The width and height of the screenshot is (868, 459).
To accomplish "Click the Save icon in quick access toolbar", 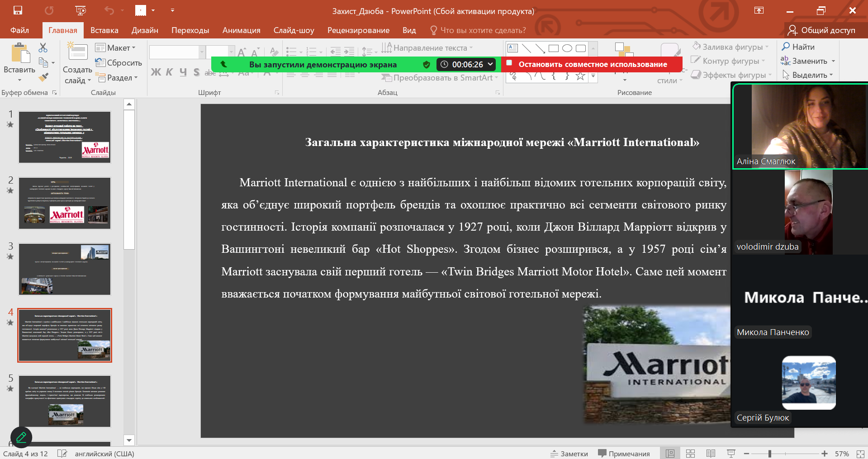I will point(18,10).
